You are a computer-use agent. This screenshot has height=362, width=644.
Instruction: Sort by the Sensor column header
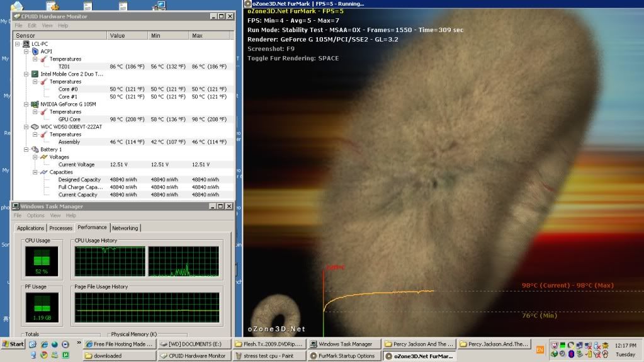coord(60,35)
